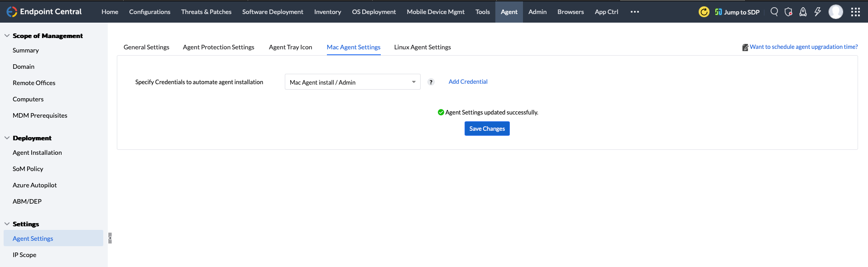Click 'Agent Settings updated successfully.' message
This screenshot has width=868, height=267.
[492, 112]
